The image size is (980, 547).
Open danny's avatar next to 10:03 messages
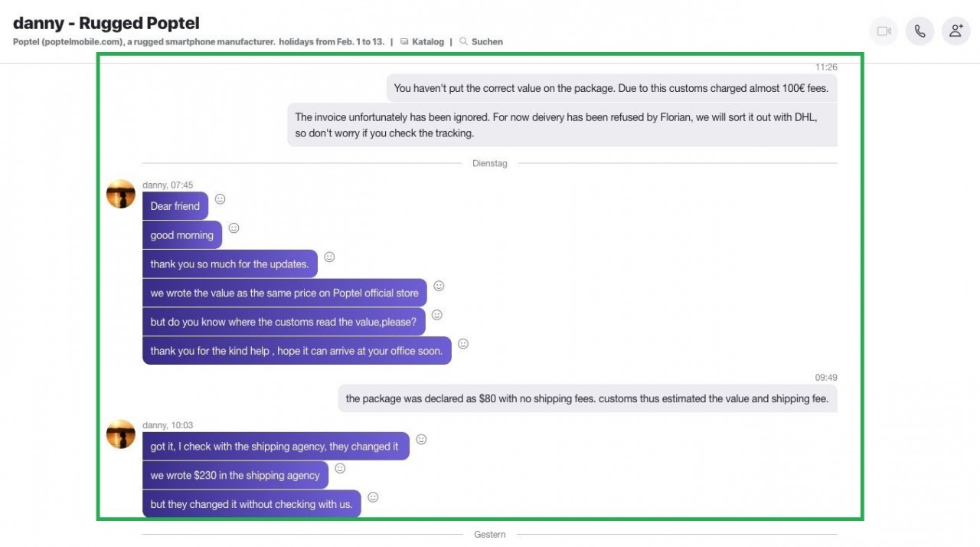(x=121, y=434)
